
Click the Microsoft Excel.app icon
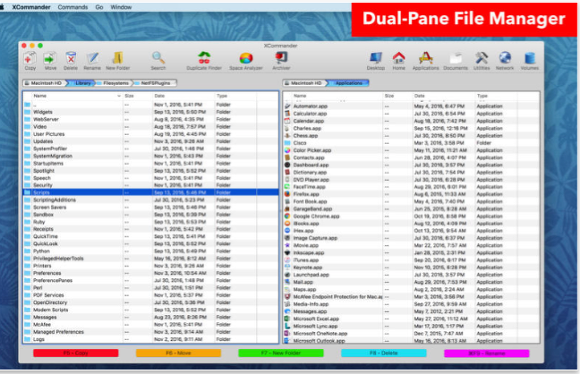click(287, 319)
